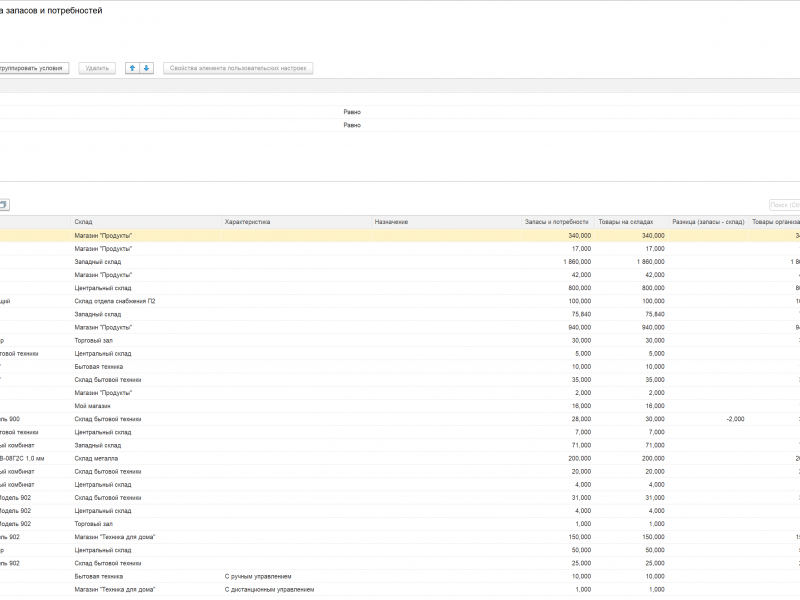Select Центральный склад in the 800,000 row
The height and width of the screenshot is (600, 800).
pos(103,288)
